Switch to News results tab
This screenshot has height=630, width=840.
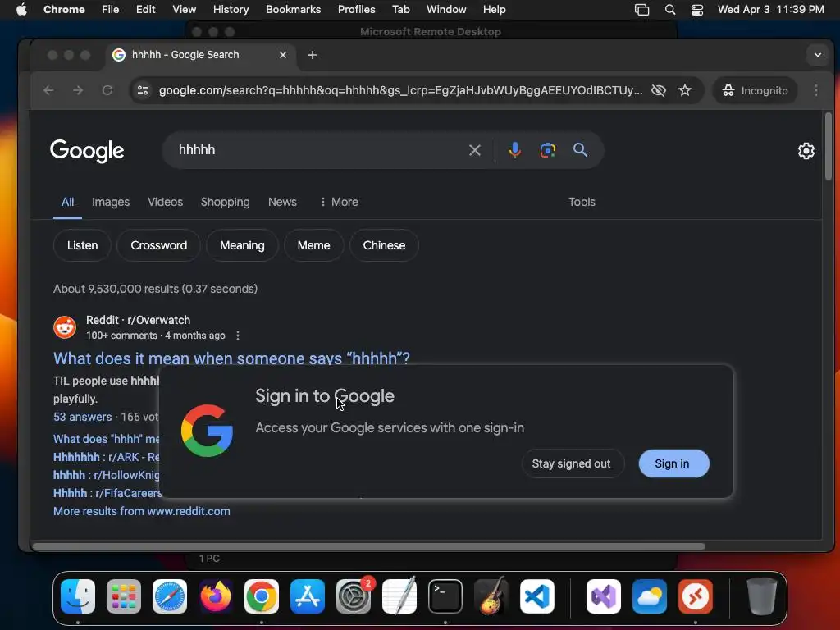[x=282, y=202]
